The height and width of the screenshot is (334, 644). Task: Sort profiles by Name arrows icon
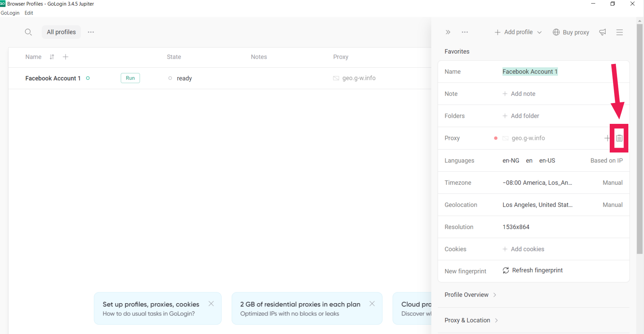point(52,57)
